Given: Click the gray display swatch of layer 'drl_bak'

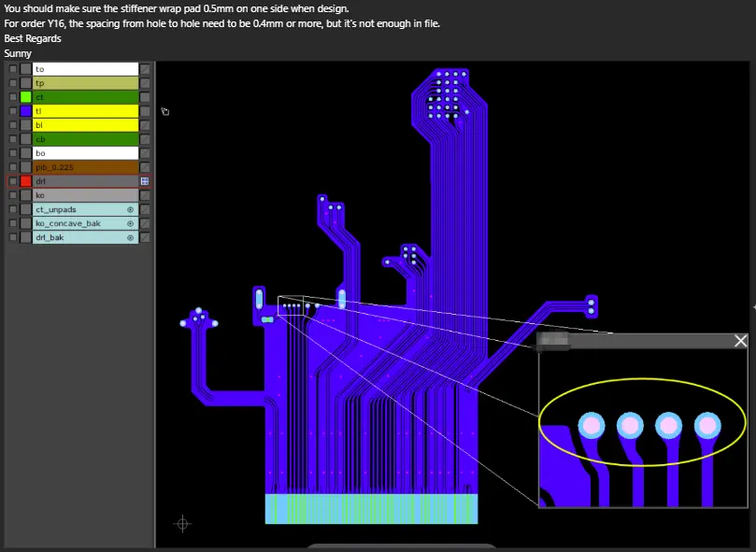Looking at the screenshot, I should [26, 237].
